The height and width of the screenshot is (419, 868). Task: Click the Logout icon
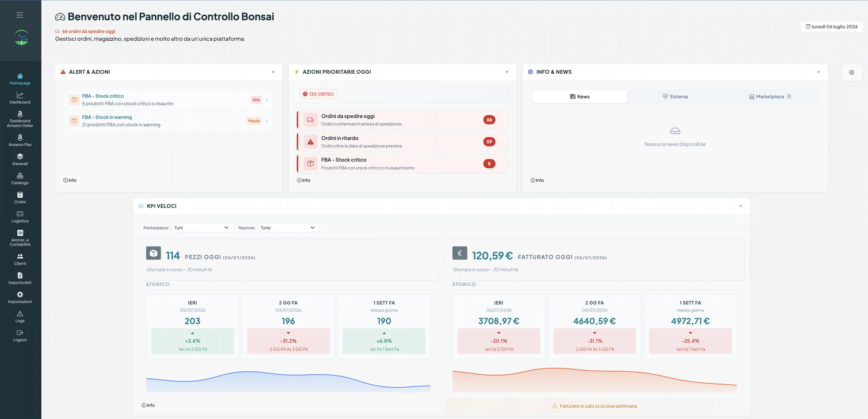coord(20,333)
